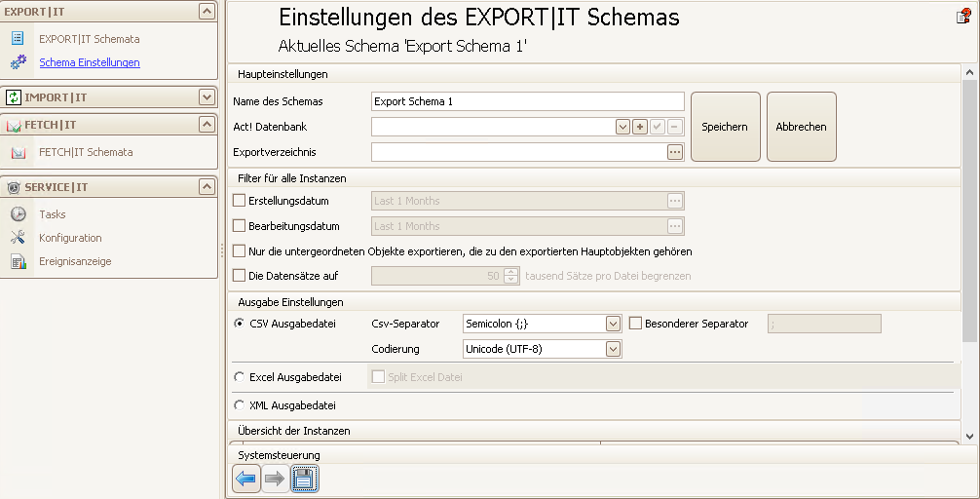Click the FETCH|IT Schemata envelope icon
This screenshot has width=980, height=499.
(19, 152)
